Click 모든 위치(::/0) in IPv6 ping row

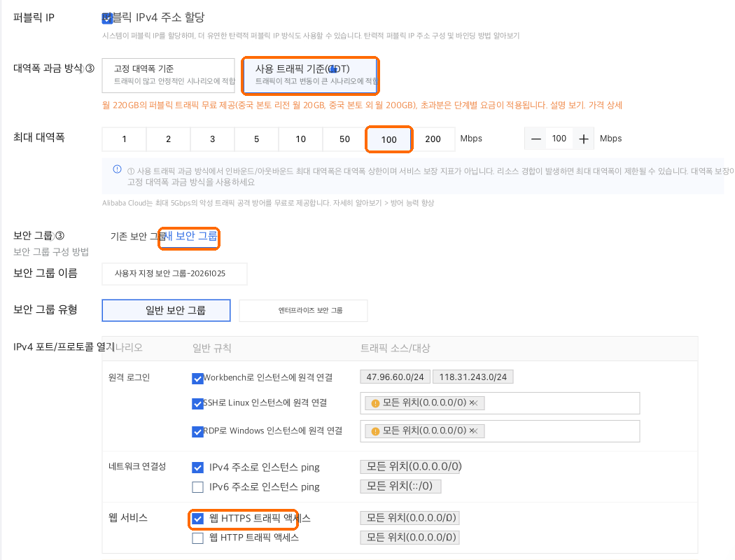click(x=400, y=486)
